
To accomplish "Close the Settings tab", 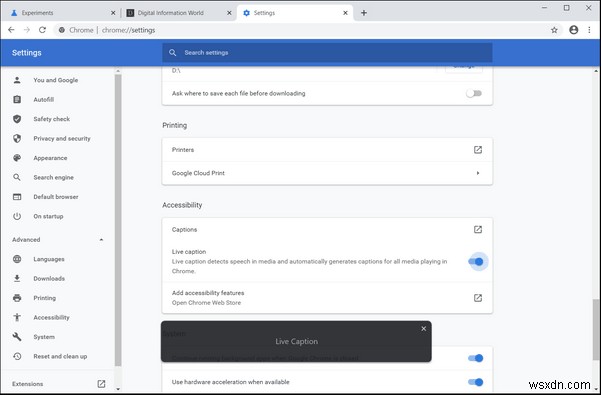I will (x=345, y=13).
